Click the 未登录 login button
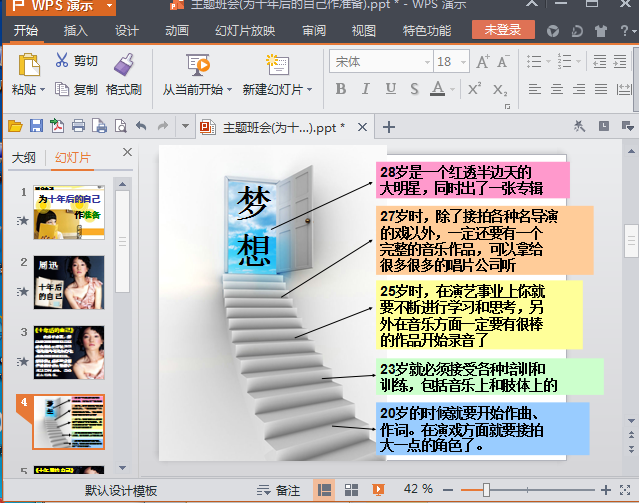Viewport: 639px width, 503px height. 503,30
